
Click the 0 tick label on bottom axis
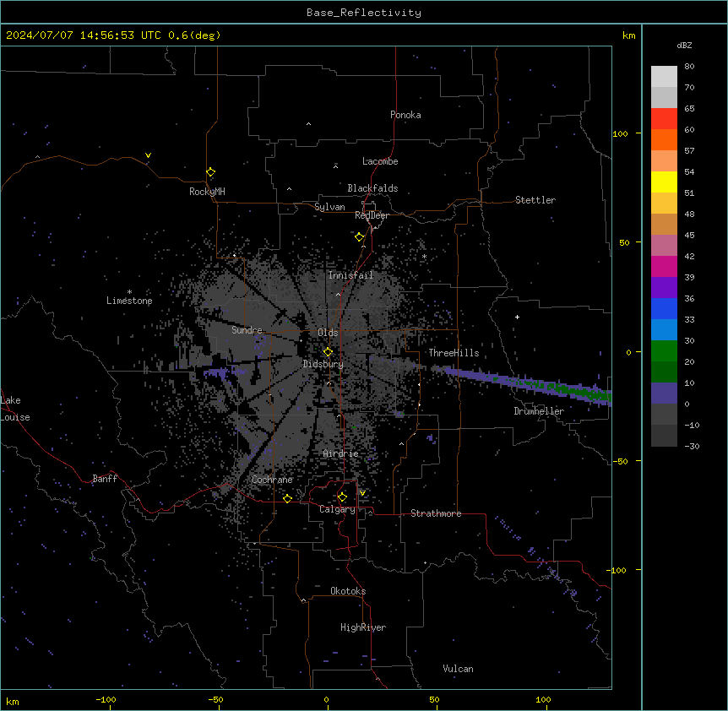pyautogui.click(x=326, y=699)
